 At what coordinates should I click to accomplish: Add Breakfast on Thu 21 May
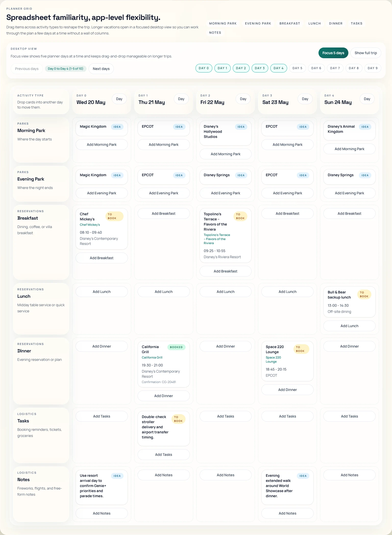pyautogui.click(x=164, y=213)
